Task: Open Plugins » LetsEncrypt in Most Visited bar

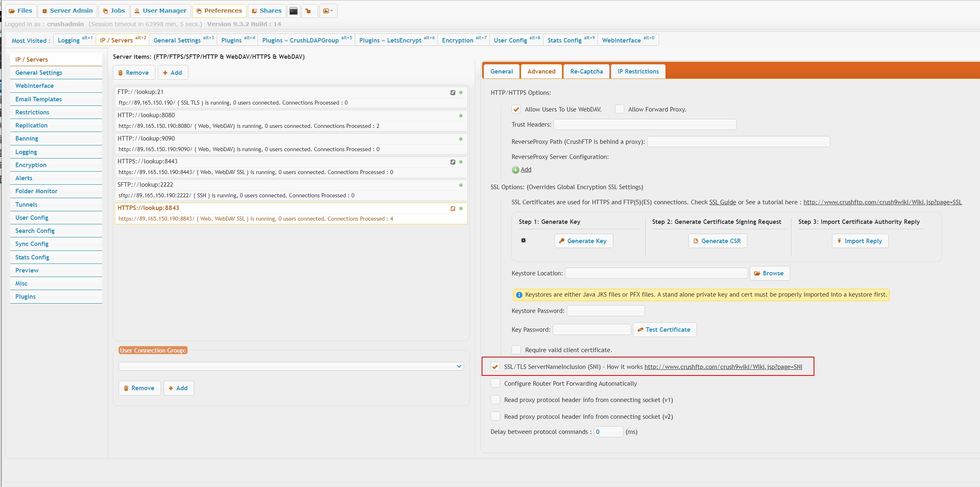Action: [397, 40]
